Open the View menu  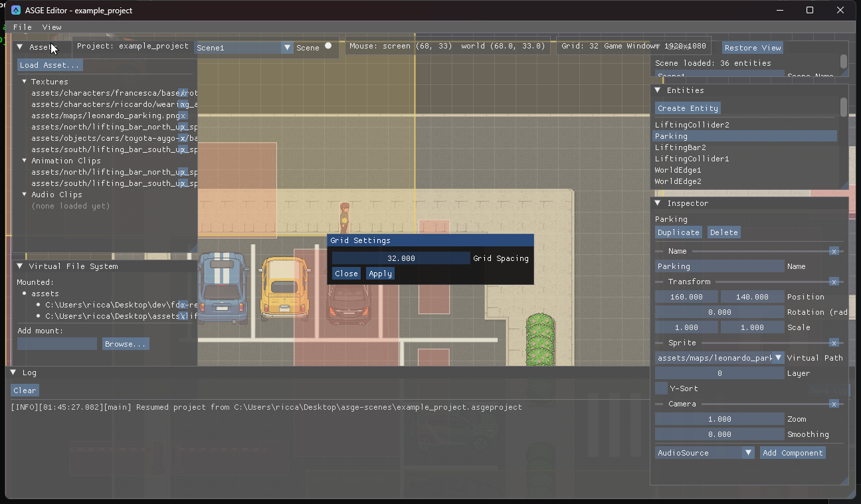(52, 27)
